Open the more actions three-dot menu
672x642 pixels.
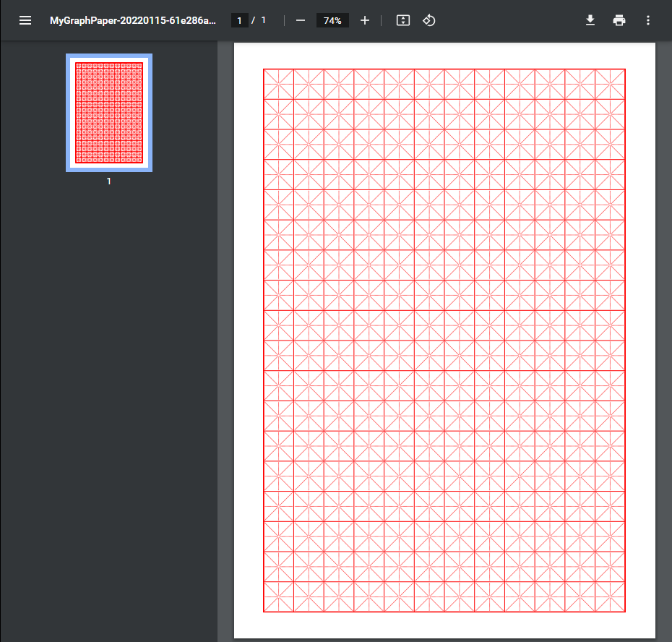pyautogui.click(x=648, y=20)
